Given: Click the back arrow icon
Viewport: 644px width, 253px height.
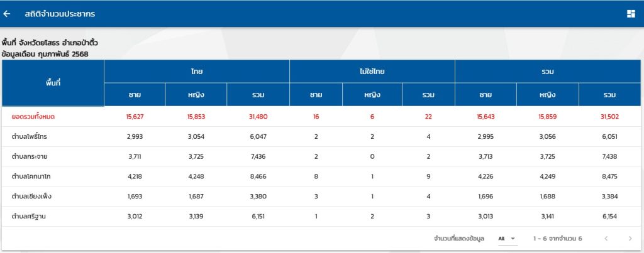Looking at the screenshot, I should (7, 14).
